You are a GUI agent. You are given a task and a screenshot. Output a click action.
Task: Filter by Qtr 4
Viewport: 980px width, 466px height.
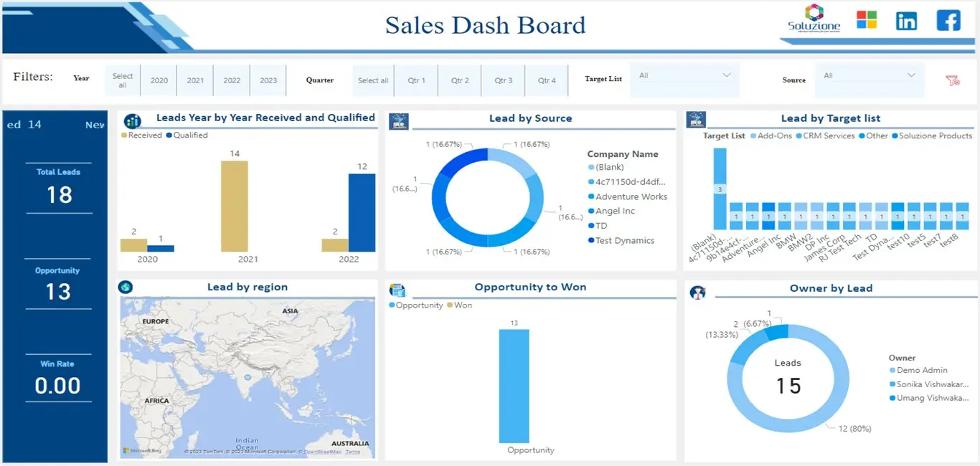click(547, 80)
